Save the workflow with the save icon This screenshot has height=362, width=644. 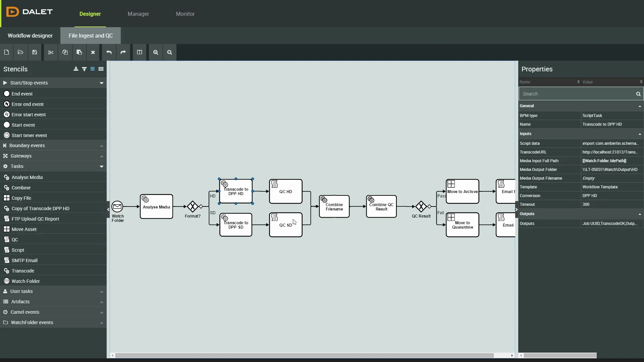(35, 52)
